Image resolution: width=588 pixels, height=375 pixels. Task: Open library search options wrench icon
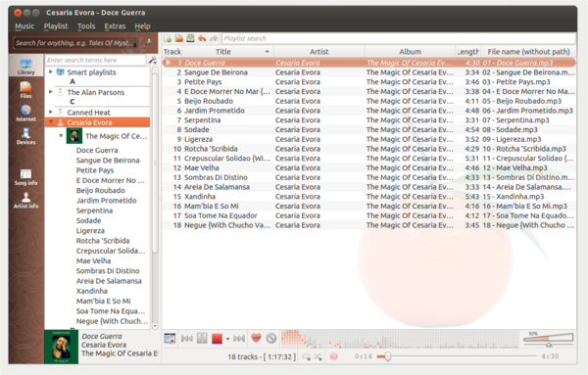tap(152, 60)
